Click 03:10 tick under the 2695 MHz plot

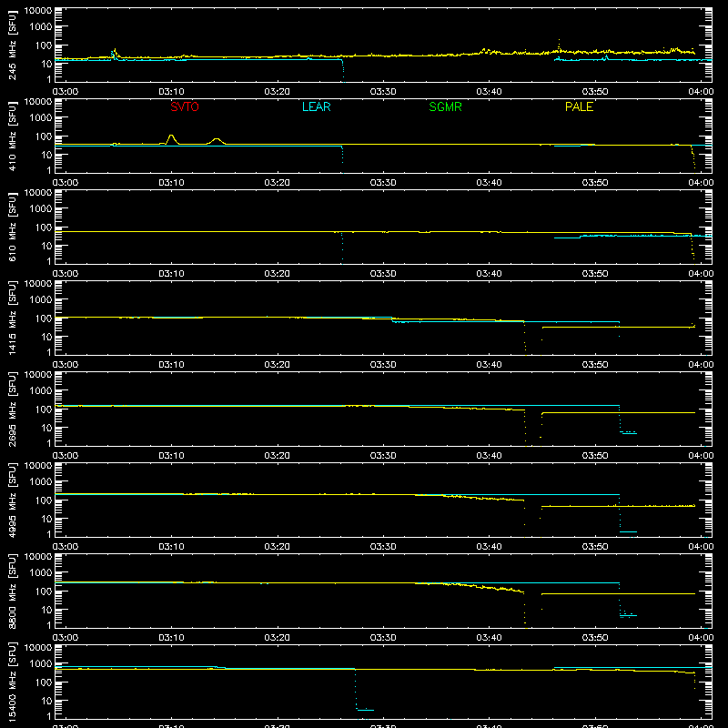171,456
